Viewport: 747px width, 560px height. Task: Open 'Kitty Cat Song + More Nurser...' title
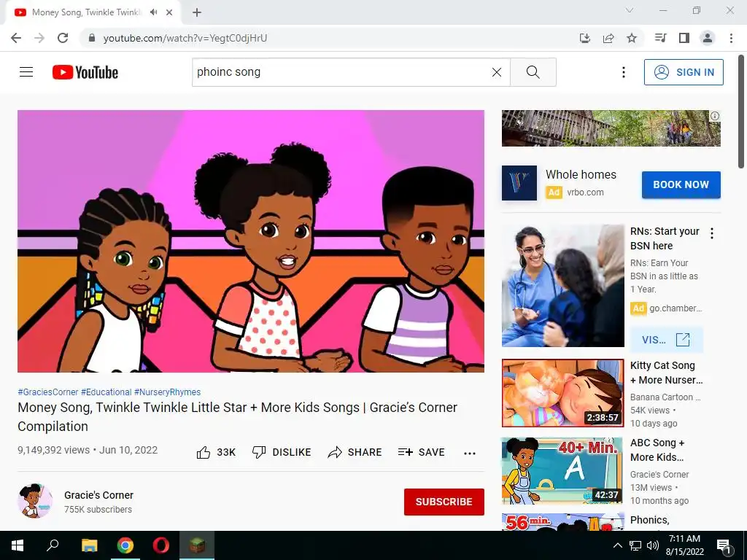click(x=666, y=373)
